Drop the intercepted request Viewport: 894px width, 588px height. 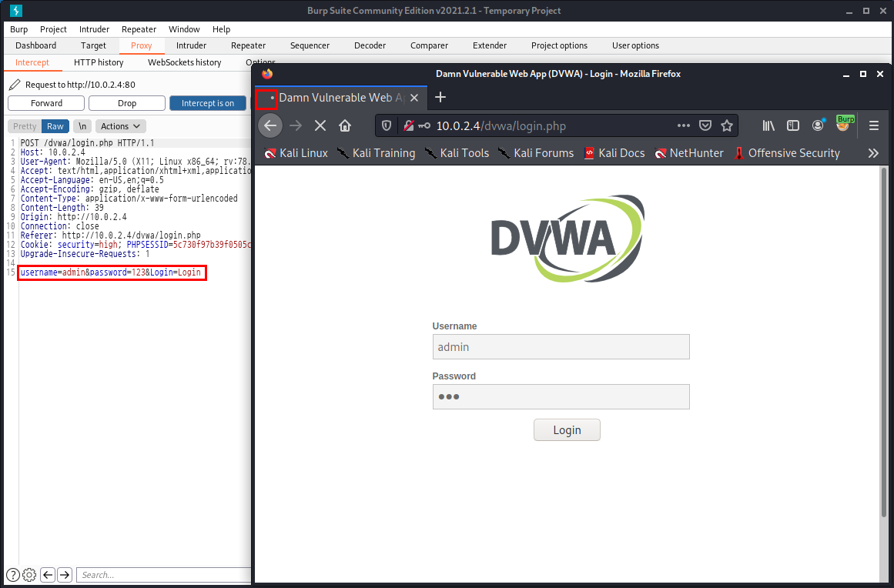click(x=127, y=103)
